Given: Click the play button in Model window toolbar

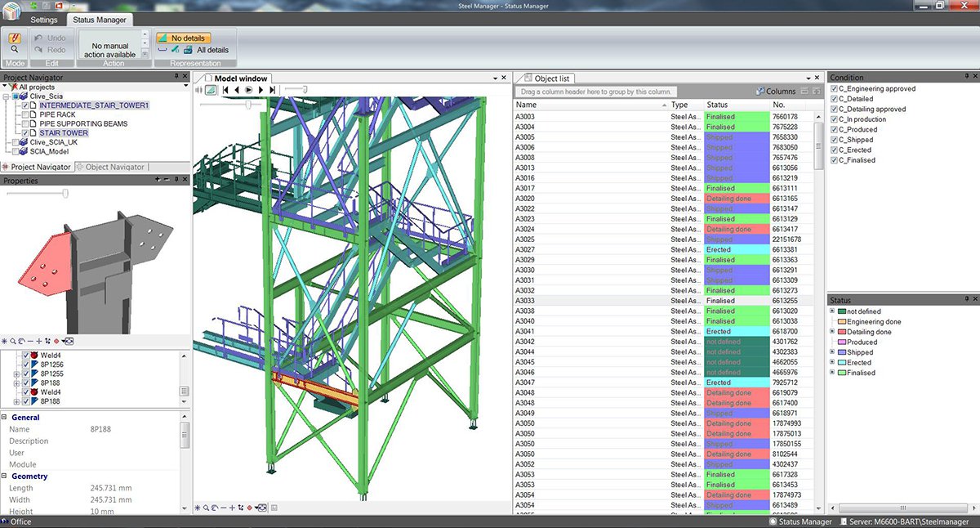Looking at the screenshot, I should coord(248,89).
